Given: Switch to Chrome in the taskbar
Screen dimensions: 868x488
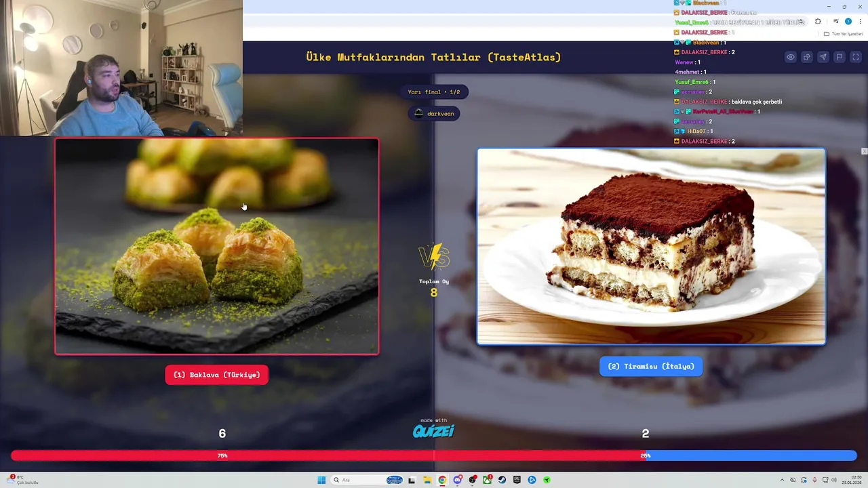Looking at the screenshot, I should [x=442, y=480].
